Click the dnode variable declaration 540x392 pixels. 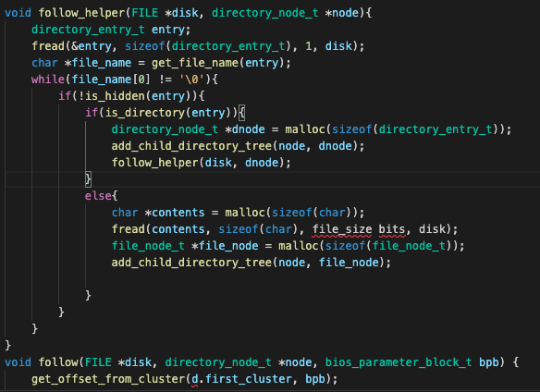click(249, 129)
